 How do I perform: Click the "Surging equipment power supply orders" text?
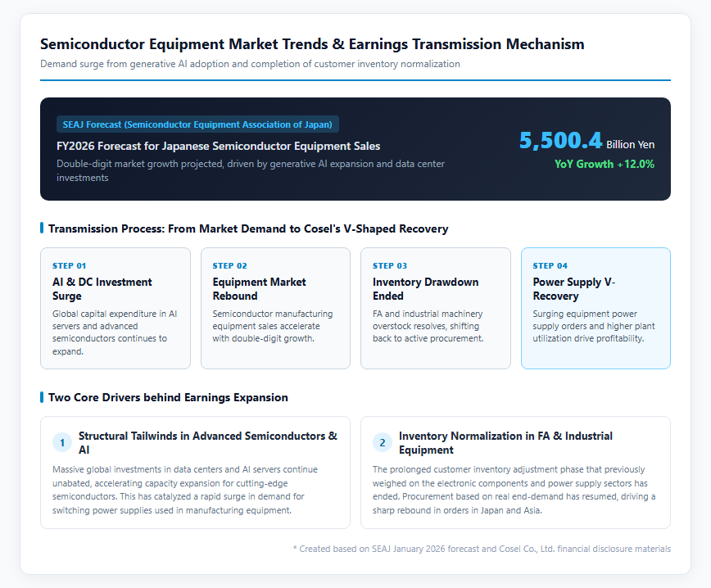pos(594,326)
